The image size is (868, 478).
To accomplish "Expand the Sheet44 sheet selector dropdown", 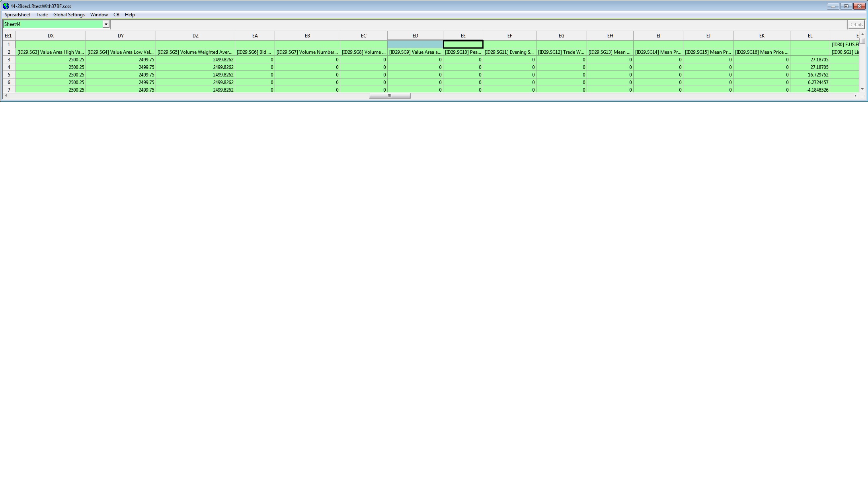I will [106, 24].
